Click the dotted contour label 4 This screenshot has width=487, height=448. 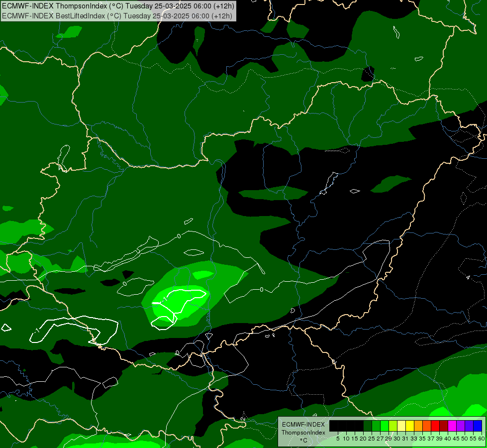pyautogui.click(x=468, y=277)
